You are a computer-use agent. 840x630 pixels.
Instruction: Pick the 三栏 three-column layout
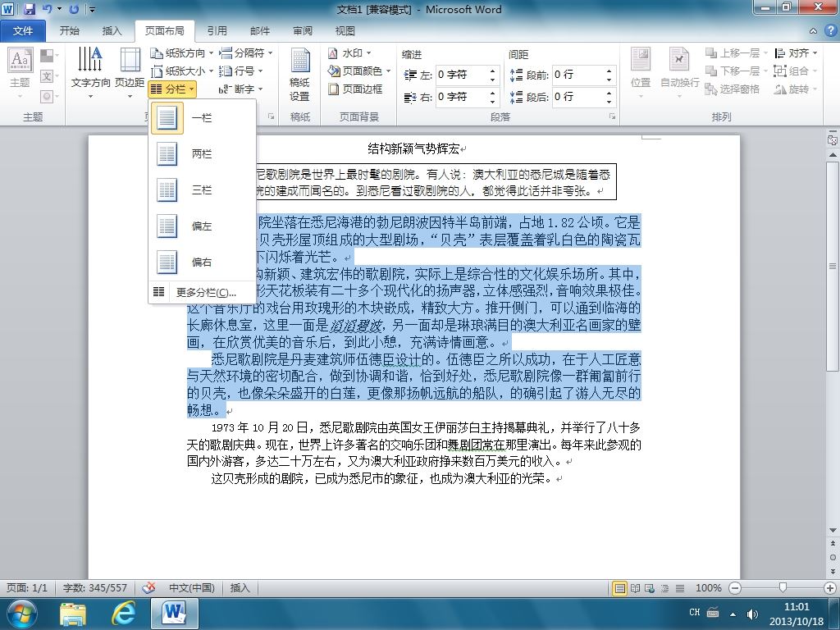point(202,189)
